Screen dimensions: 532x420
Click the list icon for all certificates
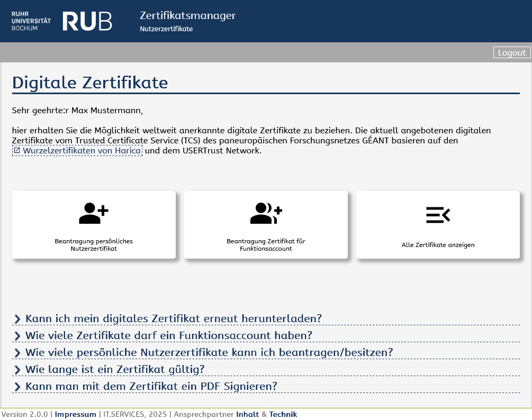click(438, 215)
